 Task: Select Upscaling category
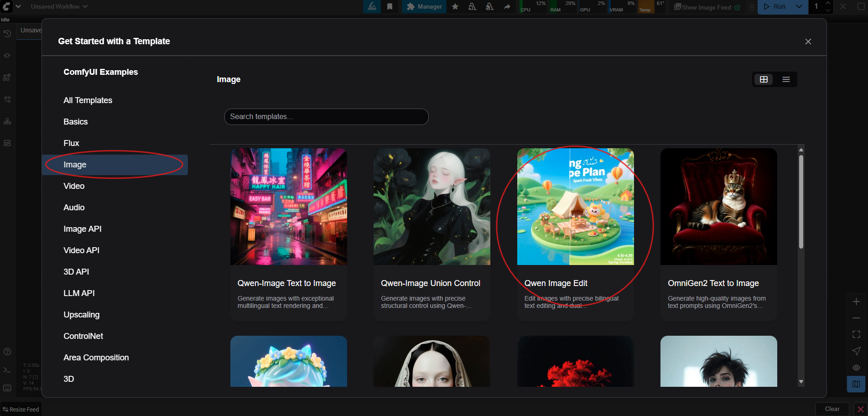click(x=115, y=315)
